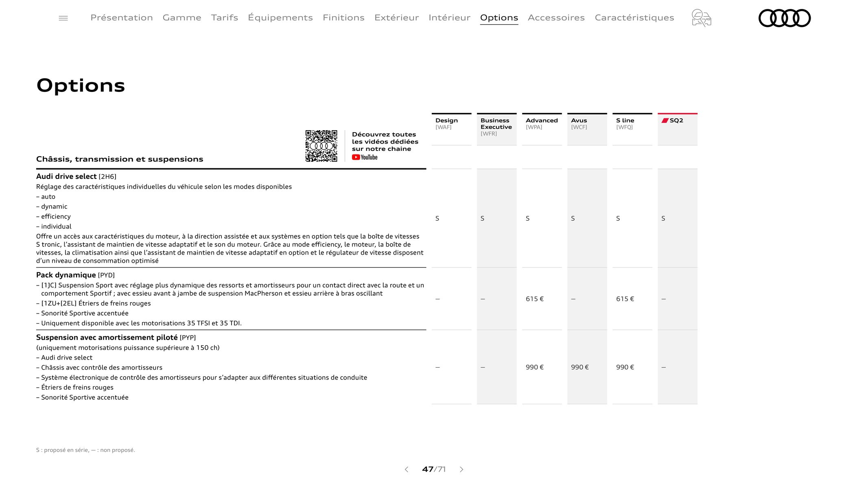Click '(uniquement motorisations puissance supérieure à 150 ch)'

click(x=128, y=348)
